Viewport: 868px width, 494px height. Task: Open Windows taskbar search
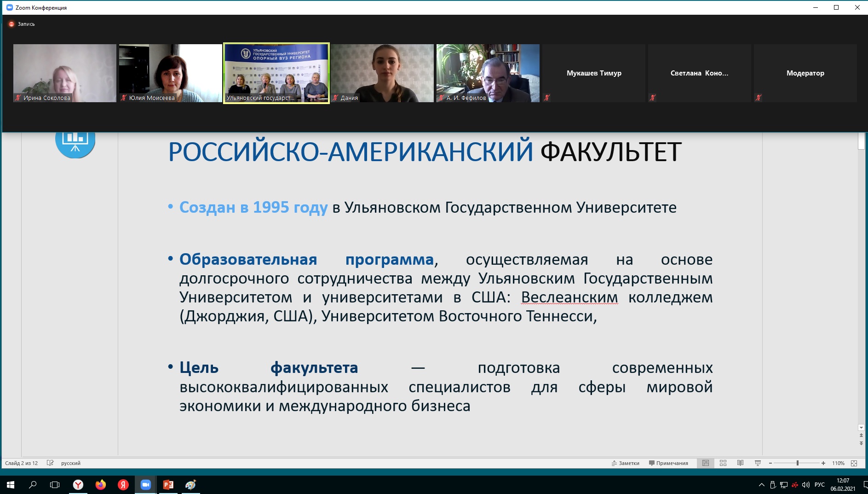tap(33, 485)
